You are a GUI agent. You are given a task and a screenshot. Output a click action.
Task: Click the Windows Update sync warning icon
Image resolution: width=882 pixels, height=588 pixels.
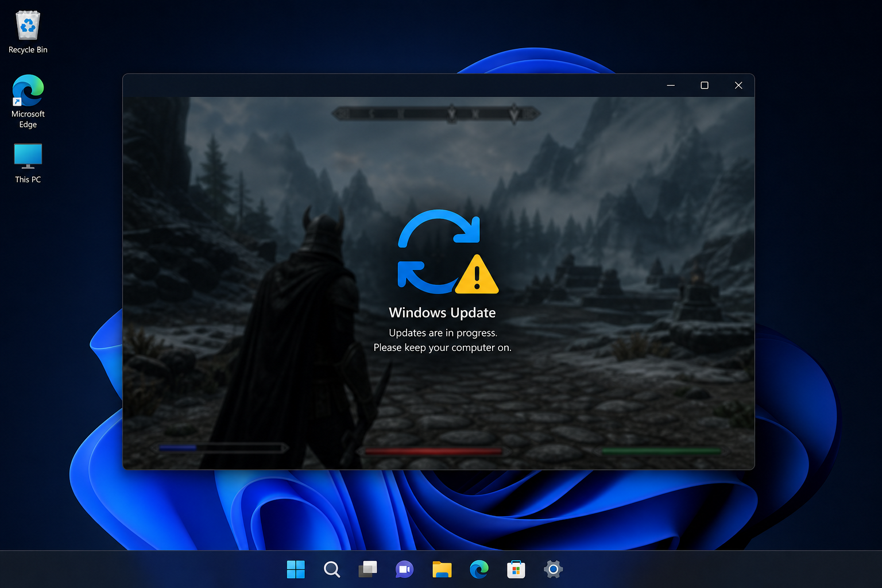[x=447, y=252]
